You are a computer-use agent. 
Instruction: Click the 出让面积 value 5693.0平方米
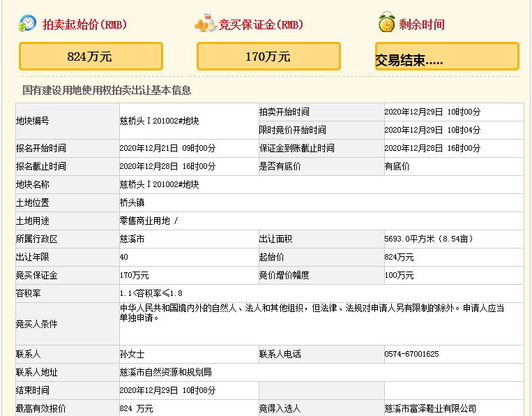[x=428, y=239]
